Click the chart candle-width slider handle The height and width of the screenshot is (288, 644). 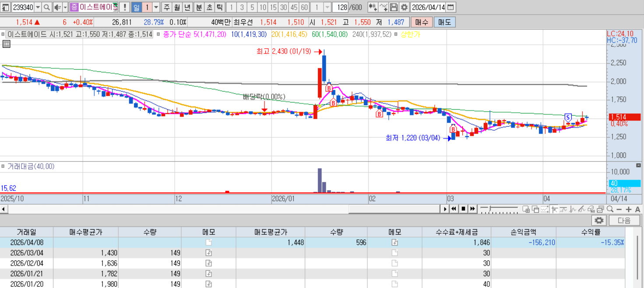pyautogui.click(x=490, y=208)
